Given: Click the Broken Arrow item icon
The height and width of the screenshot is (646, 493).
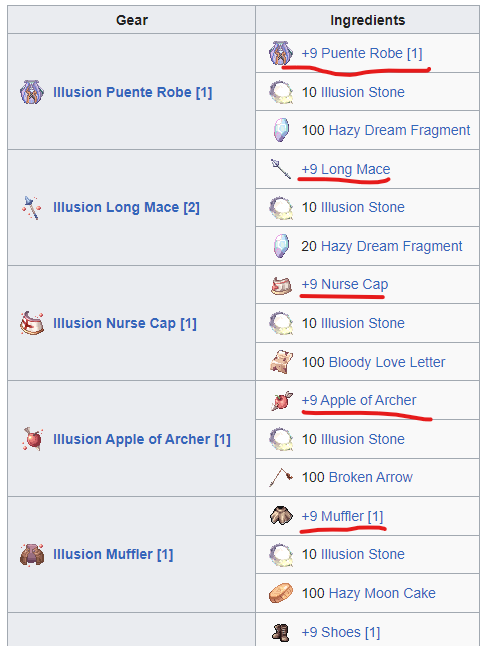Looking at the screenshot, I should pyautogui.click(x=281, y=477).
